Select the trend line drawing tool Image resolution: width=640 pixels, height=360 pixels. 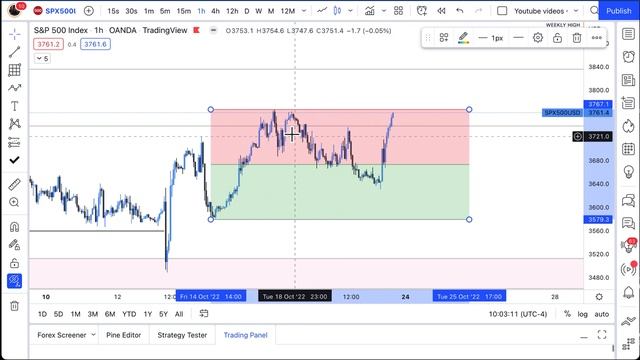pyautogui.click(x=14, y=52)
